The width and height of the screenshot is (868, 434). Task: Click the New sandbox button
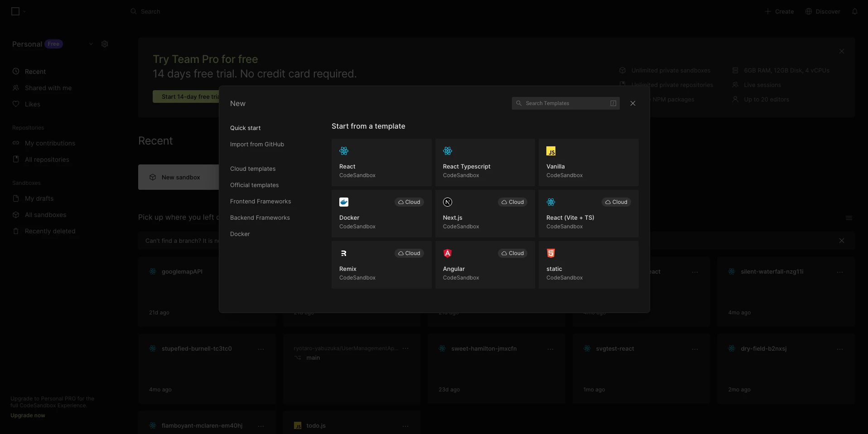coord(178,177)
